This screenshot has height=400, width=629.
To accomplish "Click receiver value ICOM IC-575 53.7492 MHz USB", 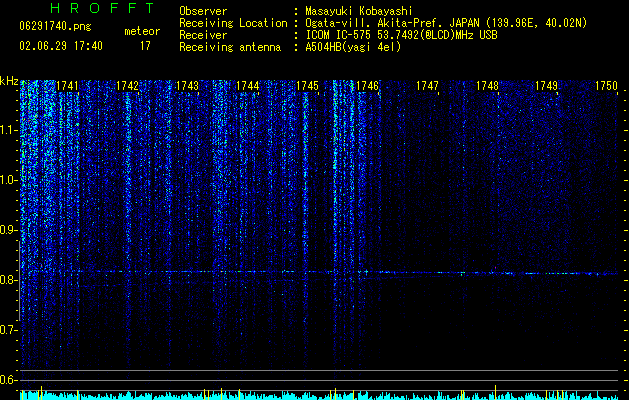I will coord(401,35).
